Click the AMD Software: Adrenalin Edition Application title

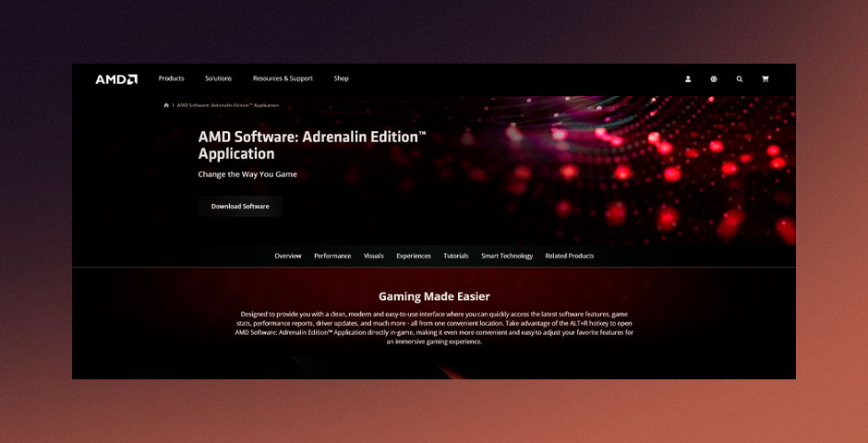pos(312,146)
